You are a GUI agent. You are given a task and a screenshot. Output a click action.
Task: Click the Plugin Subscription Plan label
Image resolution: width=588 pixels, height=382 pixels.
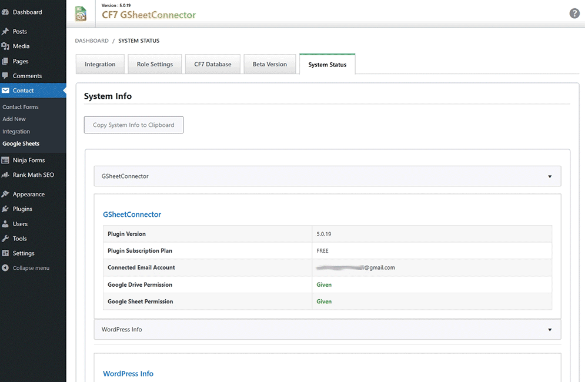140,251
